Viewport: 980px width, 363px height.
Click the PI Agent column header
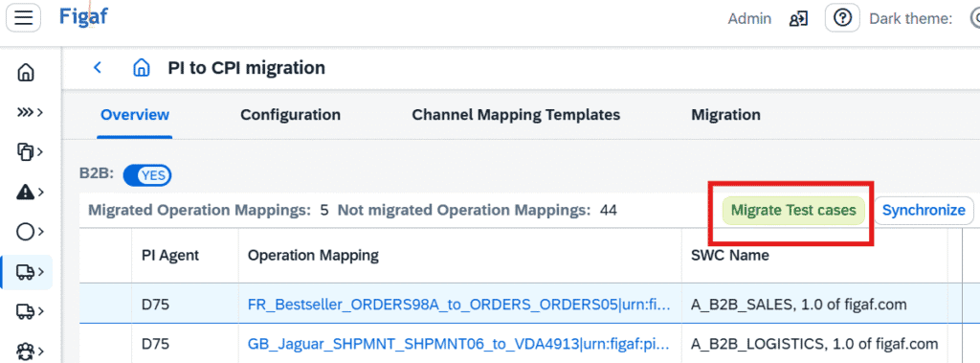click(170, 256)
